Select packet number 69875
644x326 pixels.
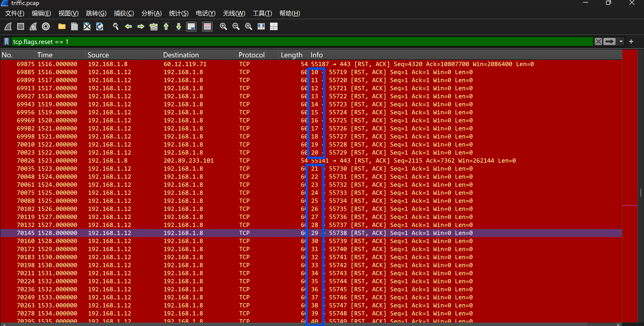tap(311, 64)
